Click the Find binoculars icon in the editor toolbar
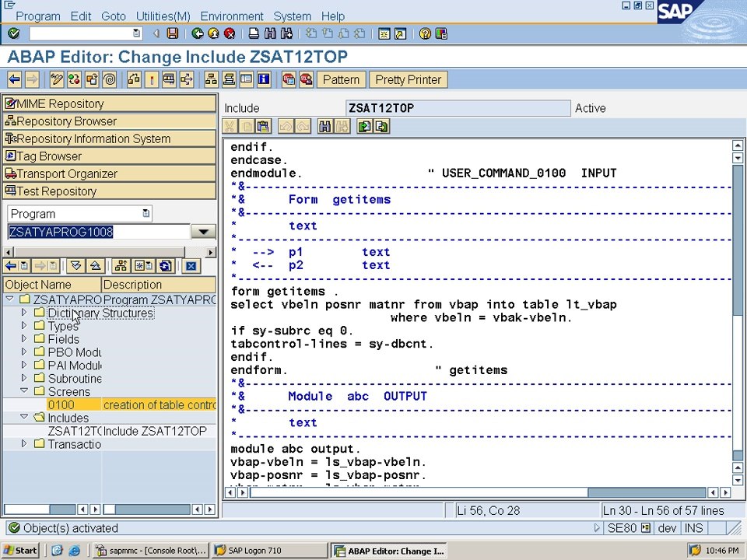 [324, 126]
